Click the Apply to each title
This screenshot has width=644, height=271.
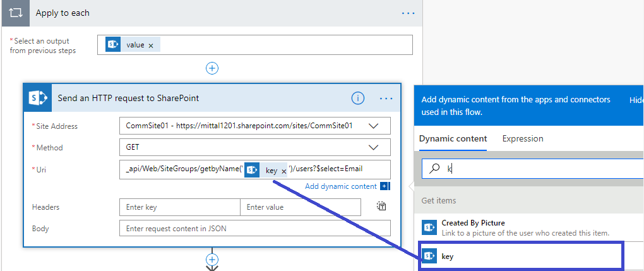coord(63,13)
